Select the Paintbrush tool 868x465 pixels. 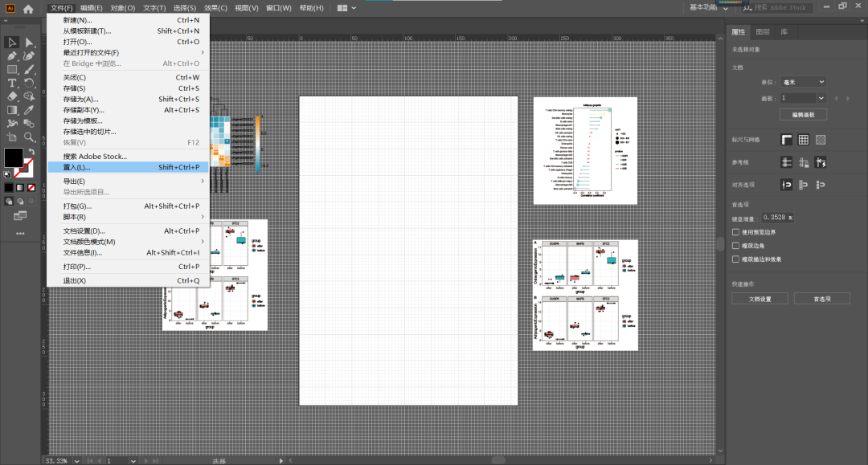tap(29, 70)
